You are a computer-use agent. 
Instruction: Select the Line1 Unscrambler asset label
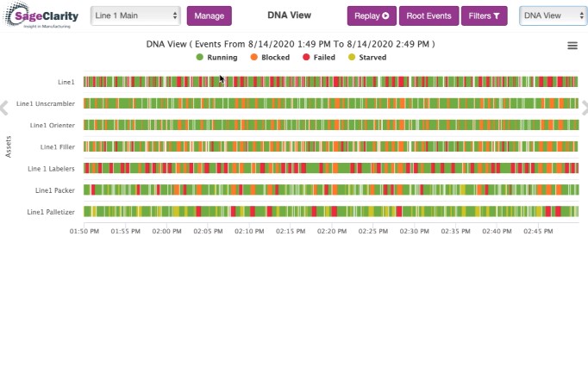[46, 104]
